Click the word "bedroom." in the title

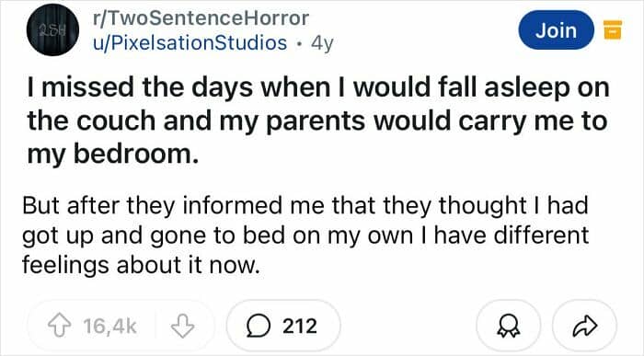[x=136, y=154]
